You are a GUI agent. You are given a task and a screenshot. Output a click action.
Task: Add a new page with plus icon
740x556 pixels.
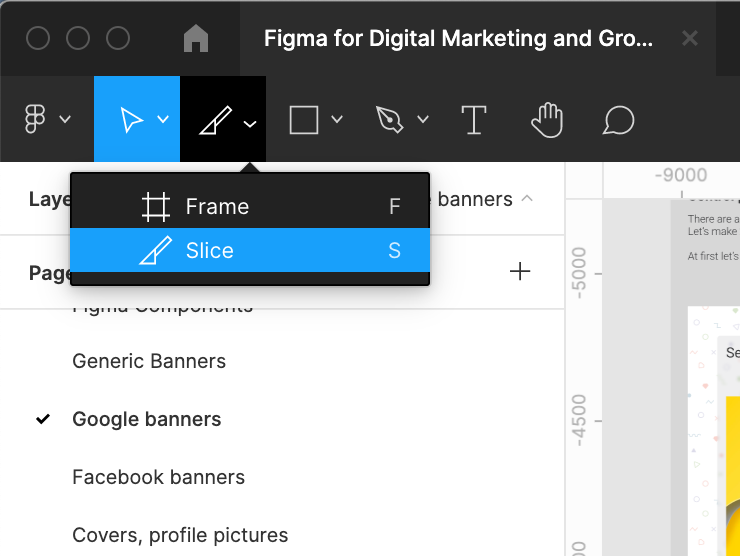[520, 271]
